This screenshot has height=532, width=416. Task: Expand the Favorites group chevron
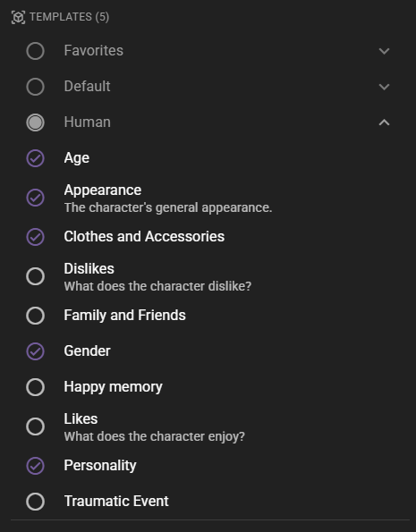tap(384, 51)
